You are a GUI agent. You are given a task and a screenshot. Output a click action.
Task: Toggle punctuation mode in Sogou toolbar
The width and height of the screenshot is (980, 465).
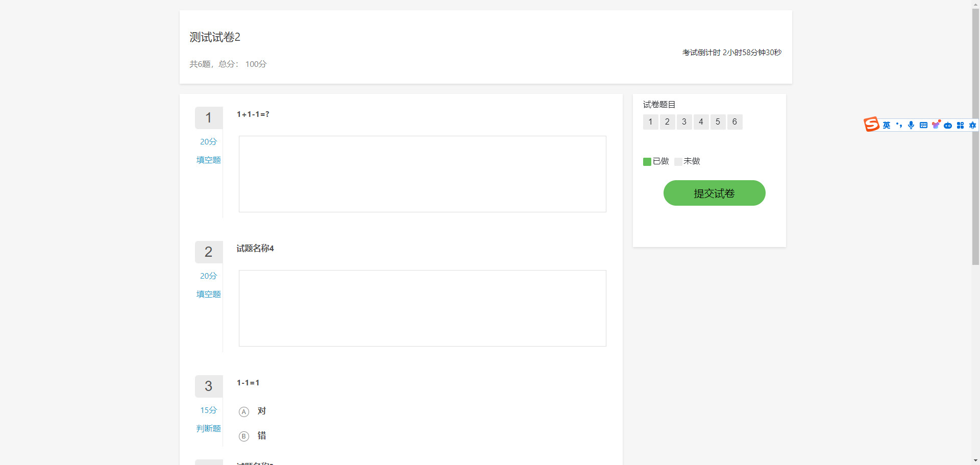click(x=899, y=125)
